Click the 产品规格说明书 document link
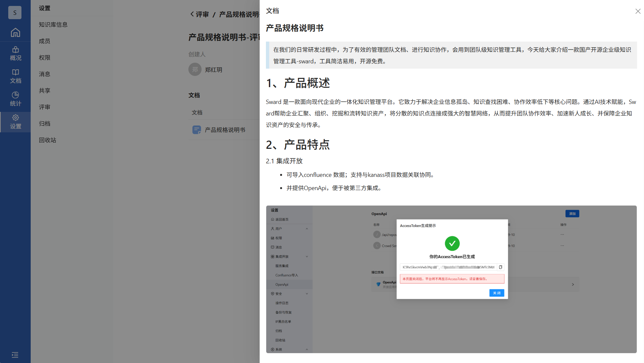 tap(225, 130)
